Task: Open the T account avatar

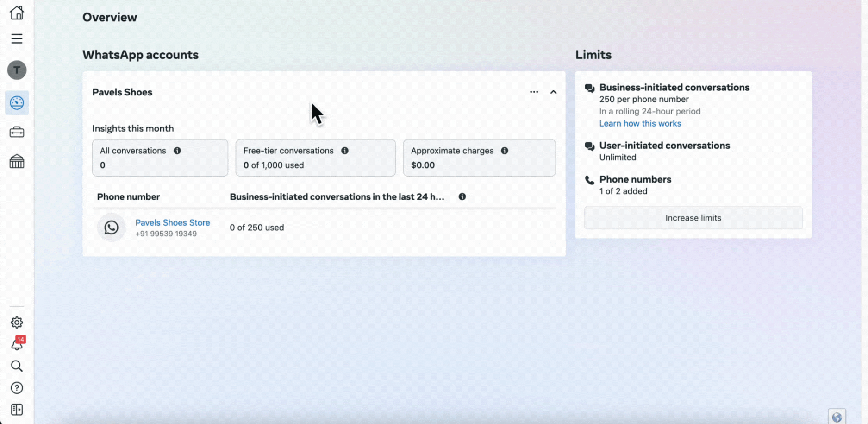Action: (17, 70)
